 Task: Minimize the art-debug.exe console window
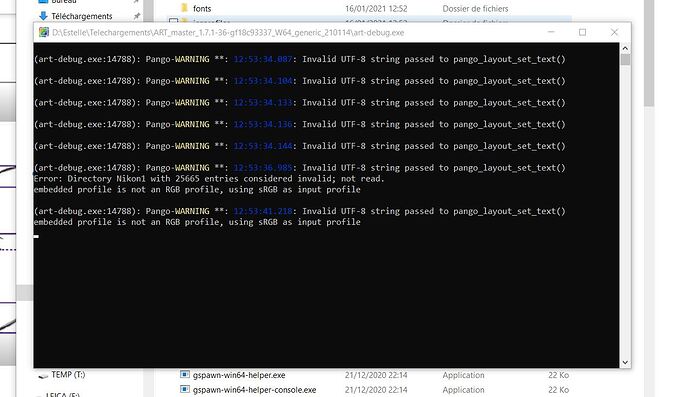551,32
